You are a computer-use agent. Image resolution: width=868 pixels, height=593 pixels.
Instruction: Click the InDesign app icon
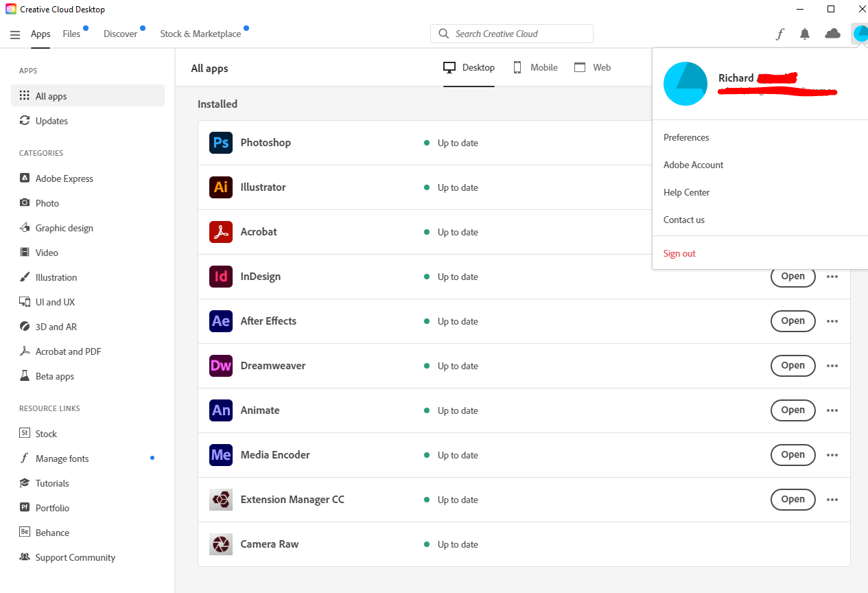[221, 277]
